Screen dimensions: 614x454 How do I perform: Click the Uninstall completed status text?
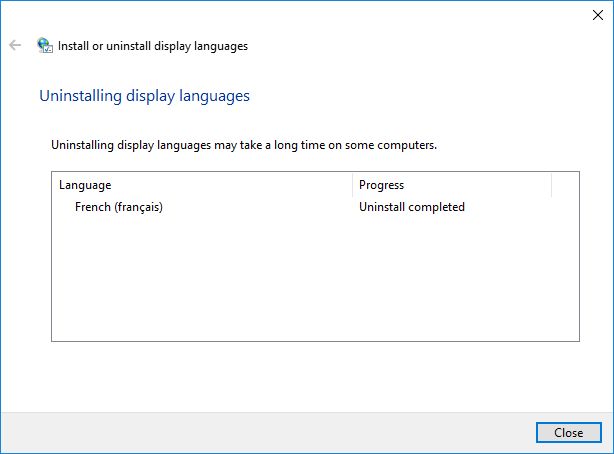click(412, 207)
